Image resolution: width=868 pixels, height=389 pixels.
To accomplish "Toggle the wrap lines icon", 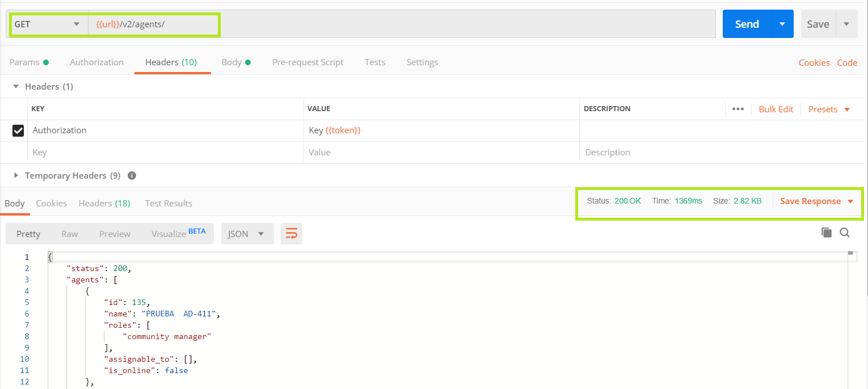I will click(292, 234).
